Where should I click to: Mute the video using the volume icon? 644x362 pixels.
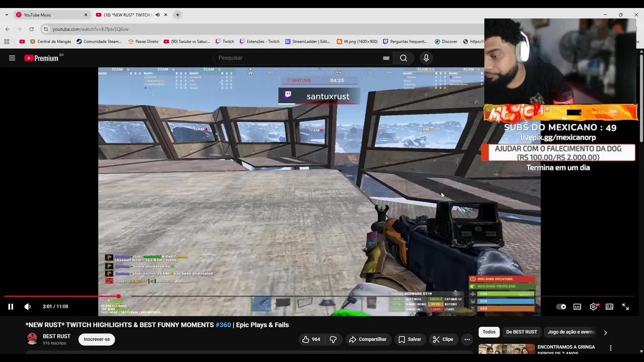click(x=28, y=307)
